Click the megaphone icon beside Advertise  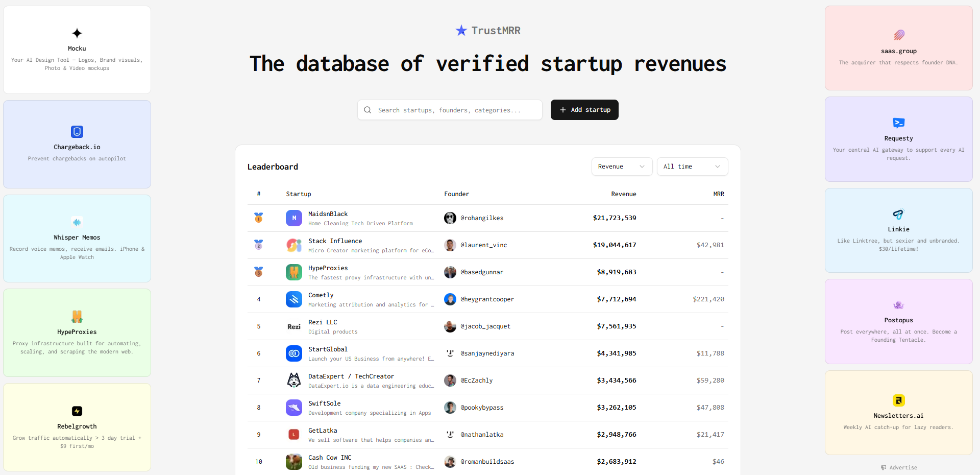click(x=884, y=467)
